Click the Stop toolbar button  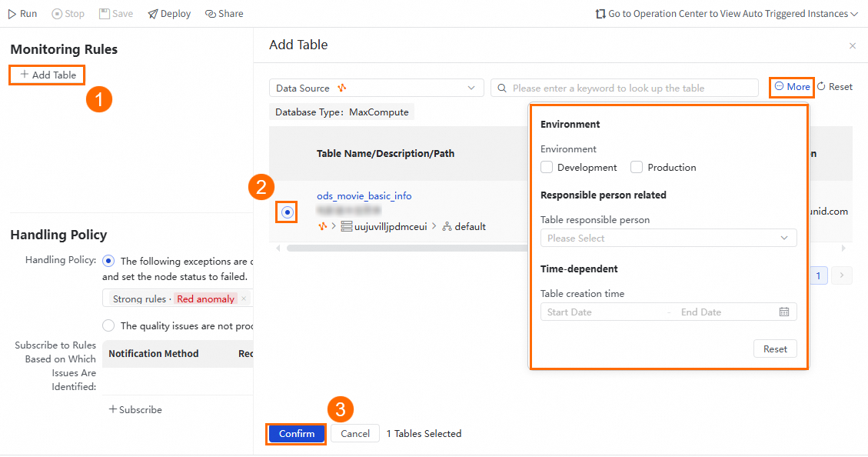pyautogui.click(x=68, y=14)
